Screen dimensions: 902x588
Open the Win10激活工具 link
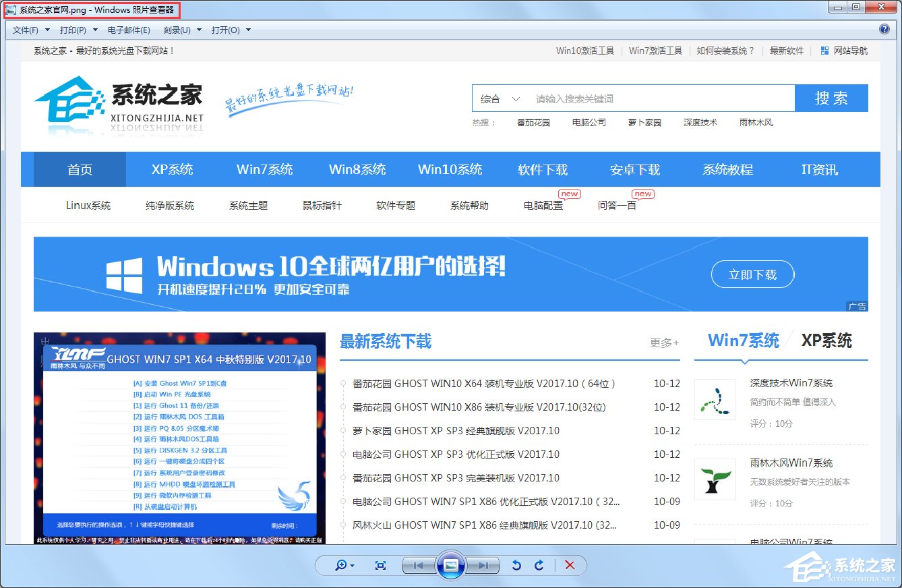click(x=584, y=50)
